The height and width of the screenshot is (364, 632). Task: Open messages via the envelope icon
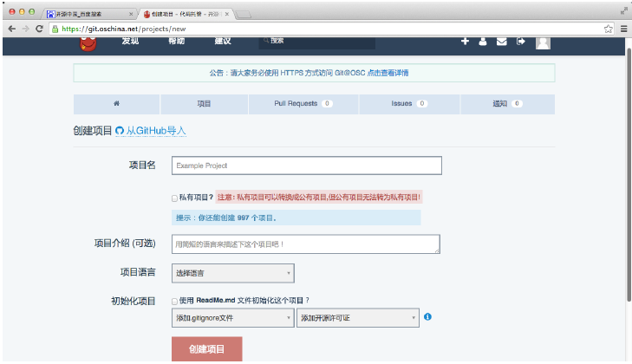tap(502, 42)
